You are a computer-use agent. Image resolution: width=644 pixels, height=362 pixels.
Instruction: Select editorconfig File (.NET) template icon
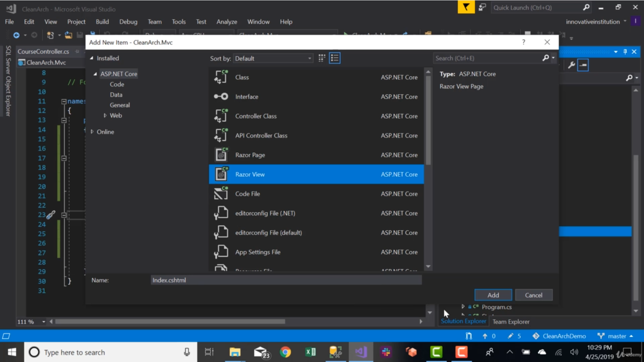221,213
